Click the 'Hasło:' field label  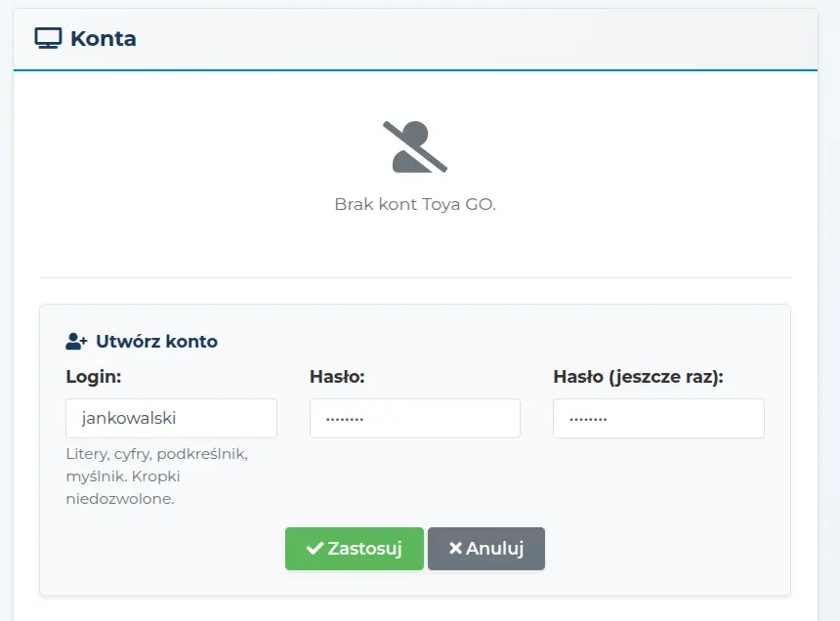tap(337, 377)
